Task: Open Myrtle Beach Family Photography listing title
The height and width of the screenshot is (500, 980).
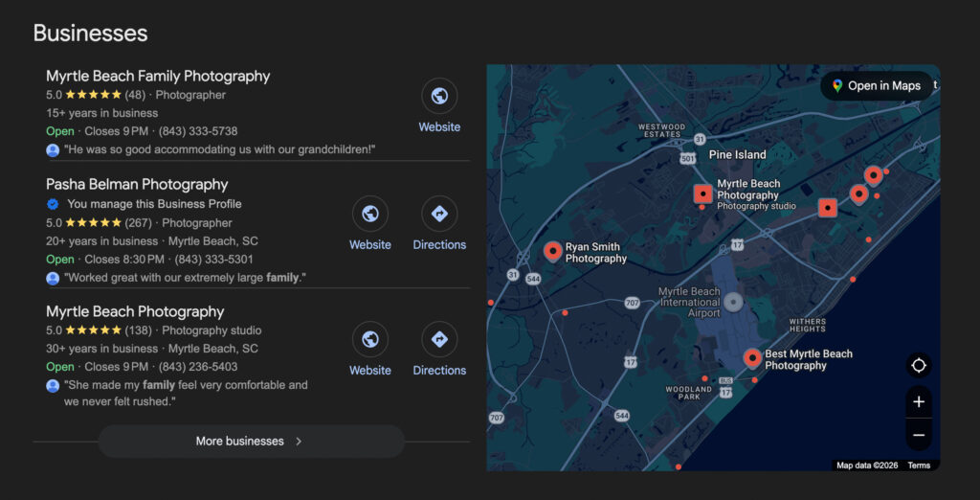Action: click(x=158, y=77)
